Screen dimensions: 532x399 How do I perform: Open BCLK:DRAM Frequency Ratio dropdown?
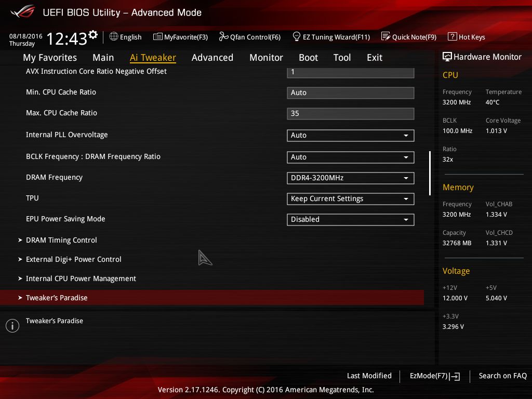click(351, 157)
